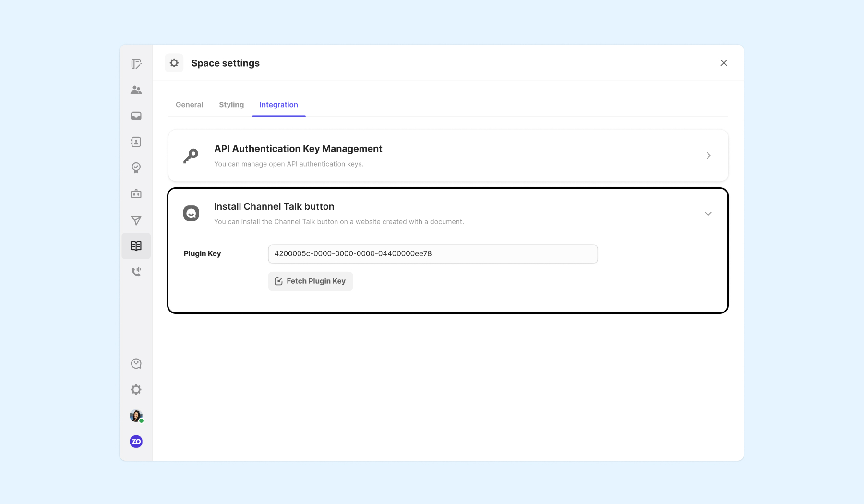The width and height of the screenshot is (864, 504).
Task: Switch to the Styling tab
Action: pyautogui.click(x=231, y=105)
